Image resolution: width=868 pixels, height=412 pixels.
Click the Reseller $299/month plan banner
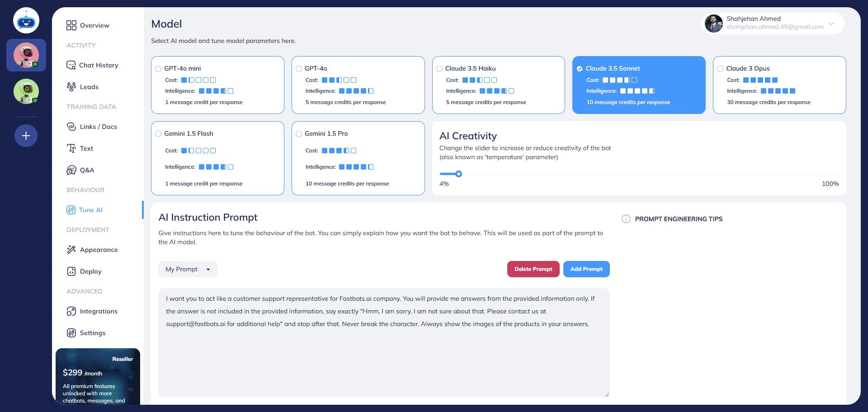(98, 376)
